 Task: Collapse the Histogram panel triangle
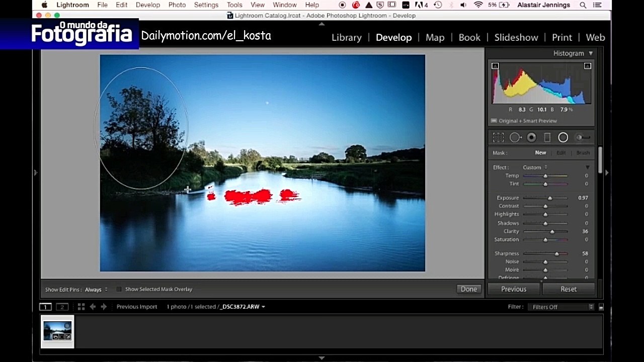tap(591, 53)
